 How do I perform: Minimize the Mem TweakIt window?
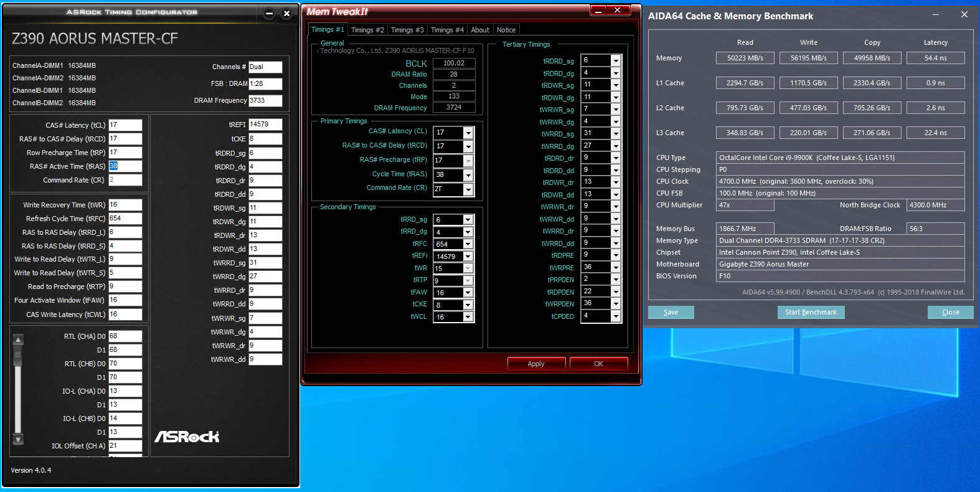click(x=598, y=10)
